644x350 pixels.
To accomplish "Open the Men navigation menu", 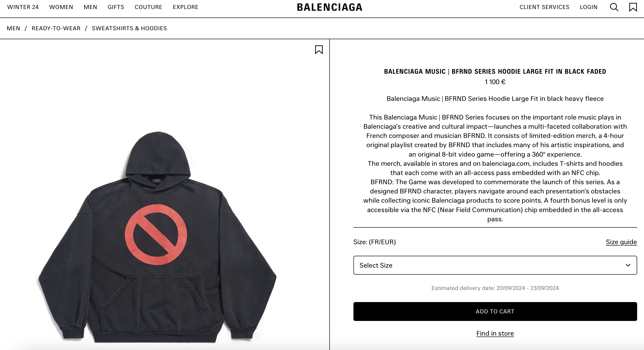I will click(x=90, y=7).
